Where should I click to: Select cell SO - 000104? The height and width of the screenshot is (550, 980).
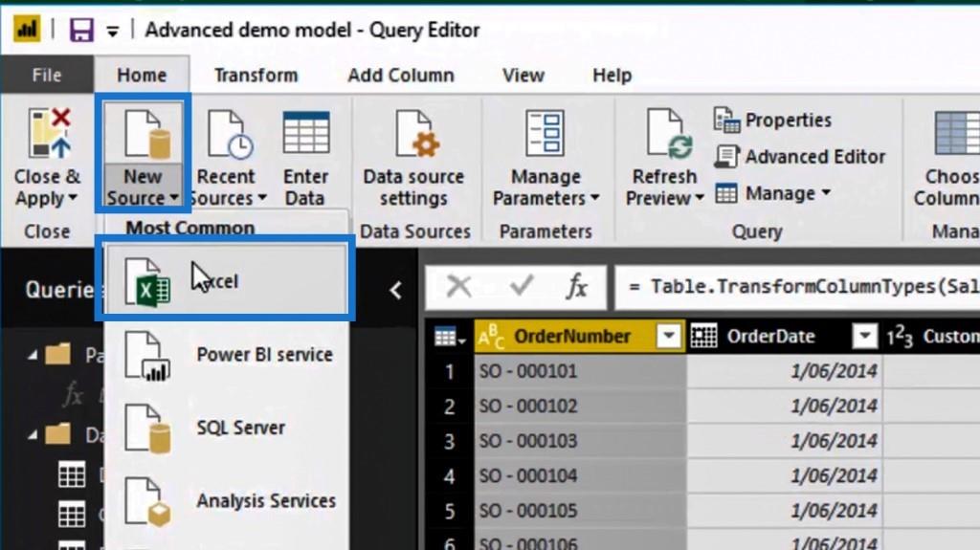tap(580, 476)
